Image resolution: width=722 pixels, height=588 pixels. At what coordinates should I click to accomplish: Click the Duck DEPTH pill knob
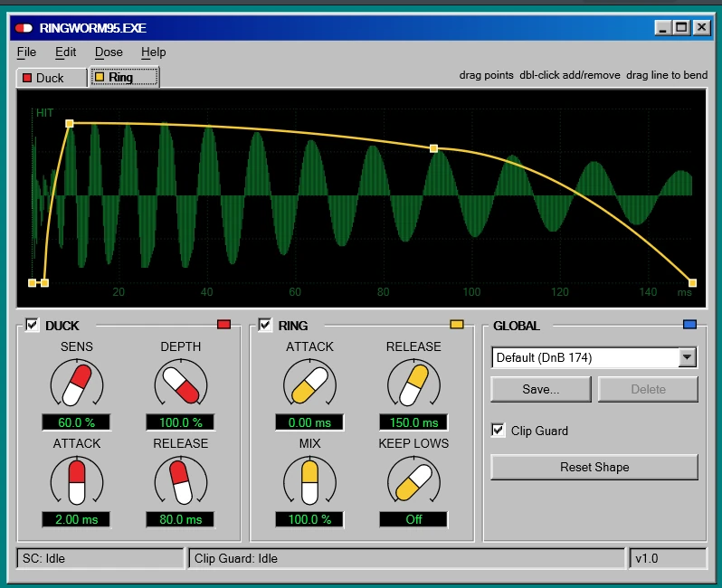[x=181, y=385]
